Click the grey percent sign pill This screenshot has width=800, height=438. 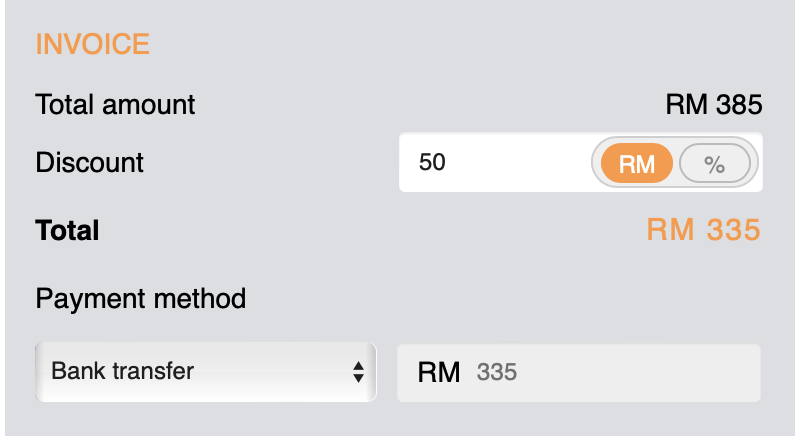click(x=714, y=163)
